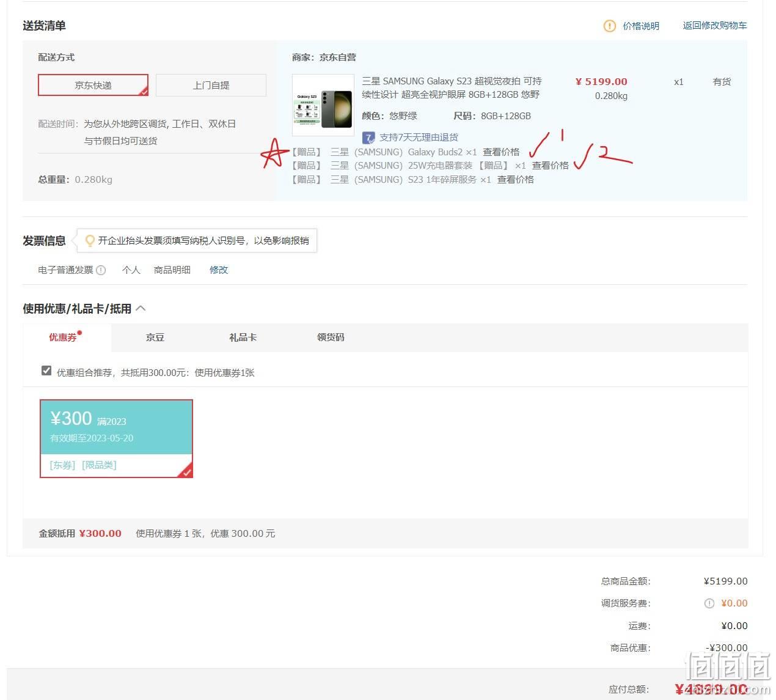Image resolution: width=776 pixels, height=700 pixels.
Task: Click the lightbulb tip icon in invoice info
Action: 90,241
